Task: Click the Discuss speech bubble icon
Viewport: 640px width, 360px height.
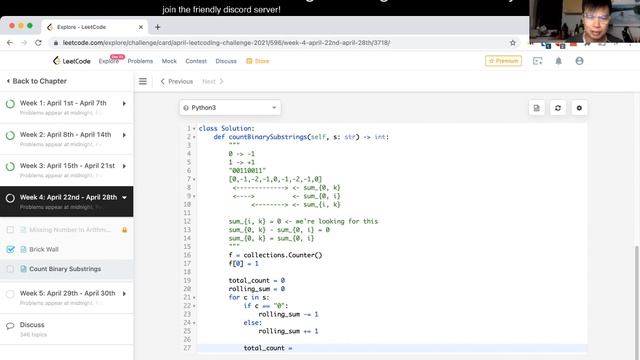Action: (x=10, y=326)
